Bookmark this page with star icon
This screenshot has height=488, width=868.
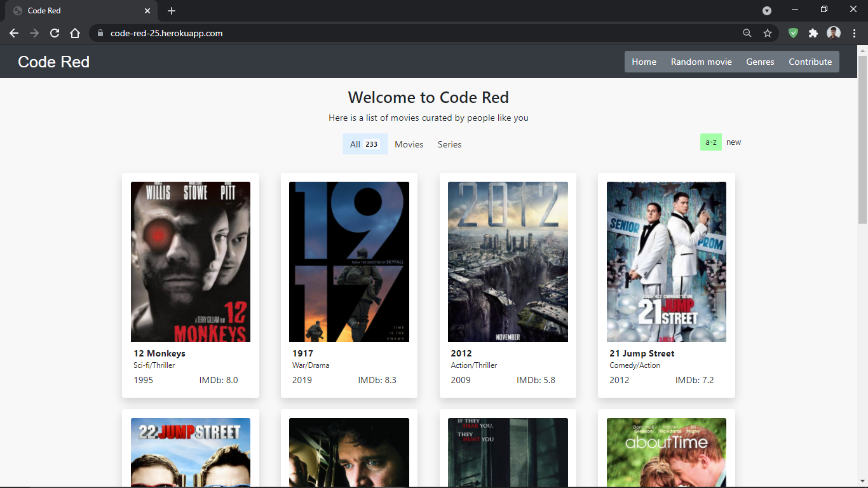[x=768, y=33]
